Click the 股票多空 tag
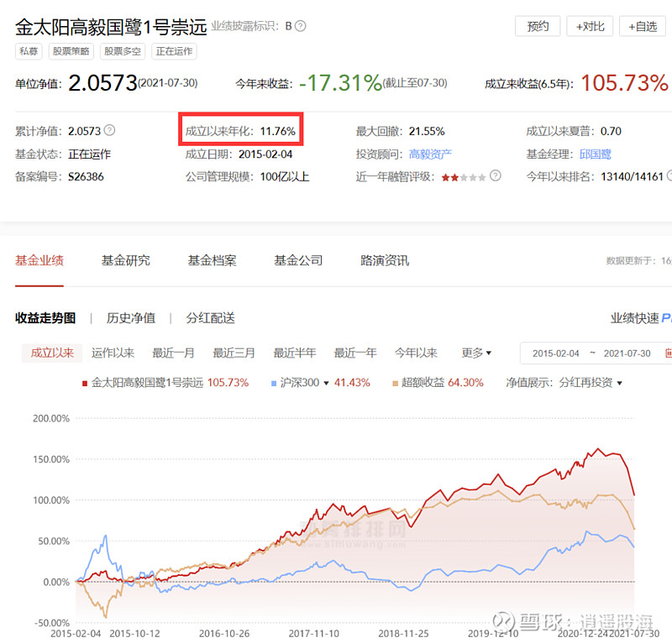 click(x=123, y=51)
